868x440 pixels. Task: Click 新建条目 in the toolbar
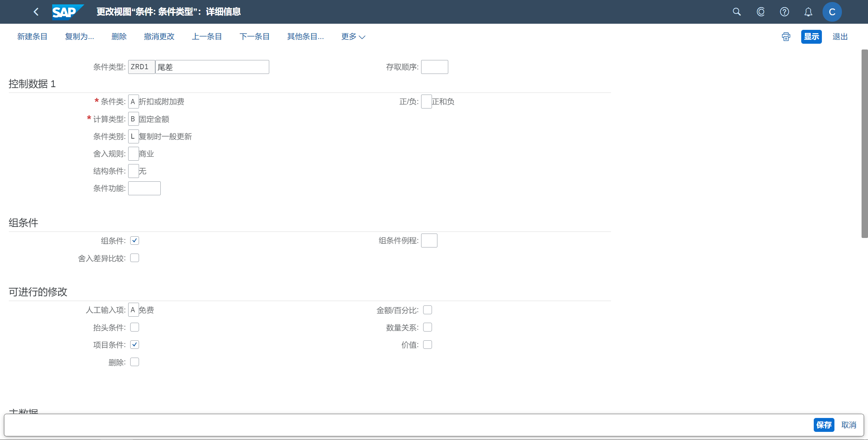click(x=32, y=37)
